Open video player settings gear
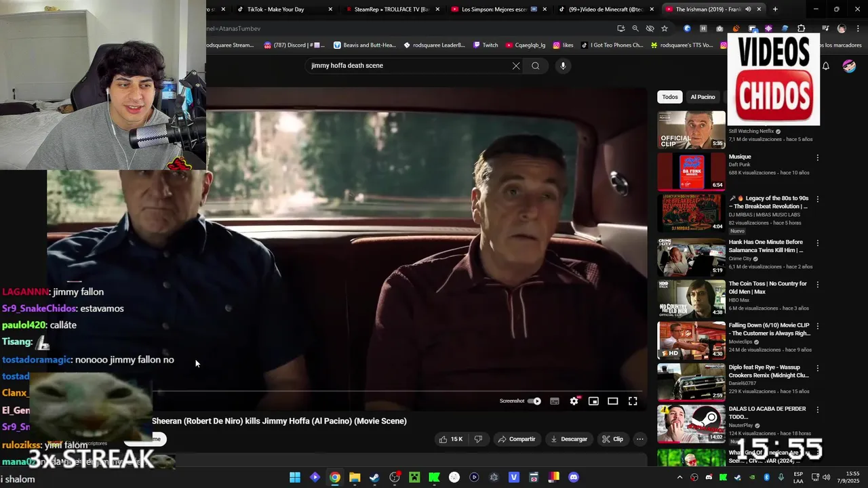Screen dimensions: 868x488 (574, 401)
